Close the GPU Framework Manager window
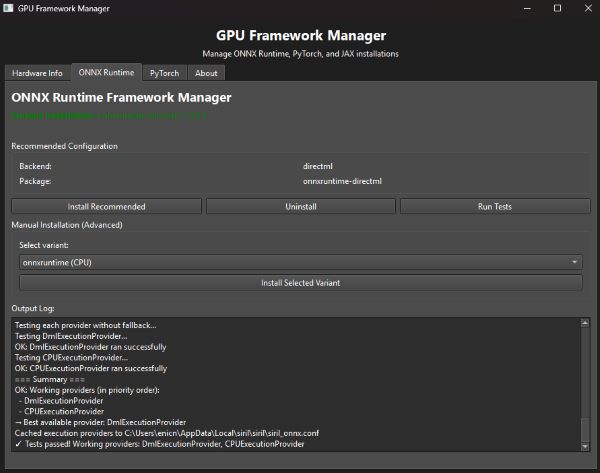The image size is (600, 473). click(x=585, y=8)
